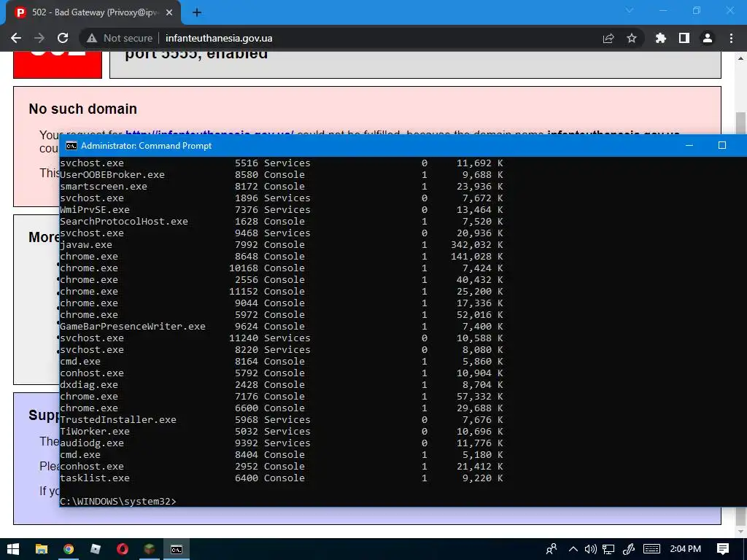Click the Chrome forward arrow
This screenshot has width=747, height=560.
[39, 38]
